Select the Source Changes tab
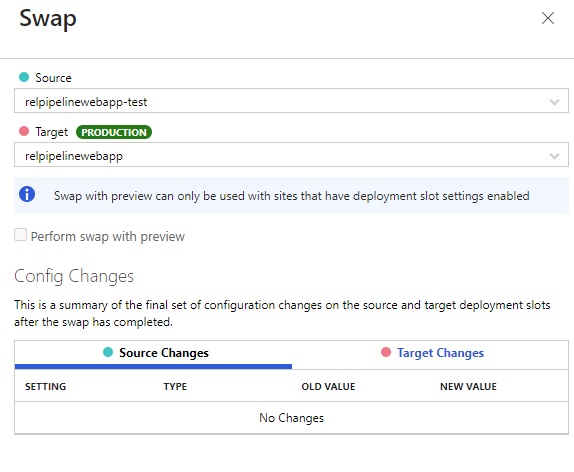This screenshot has width=574, height=472. tap(153, 354)
